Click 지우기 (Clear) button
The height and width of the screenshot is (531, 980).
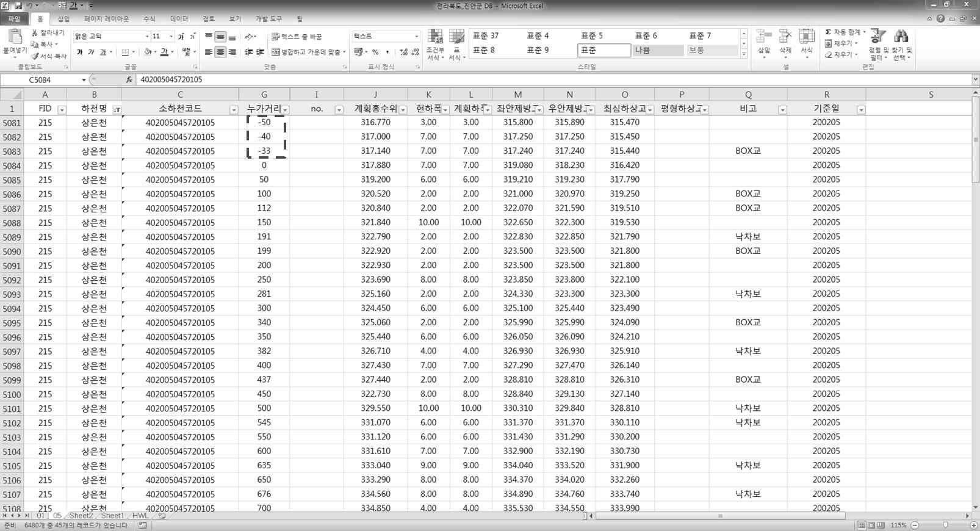click(x=841, y=54)
